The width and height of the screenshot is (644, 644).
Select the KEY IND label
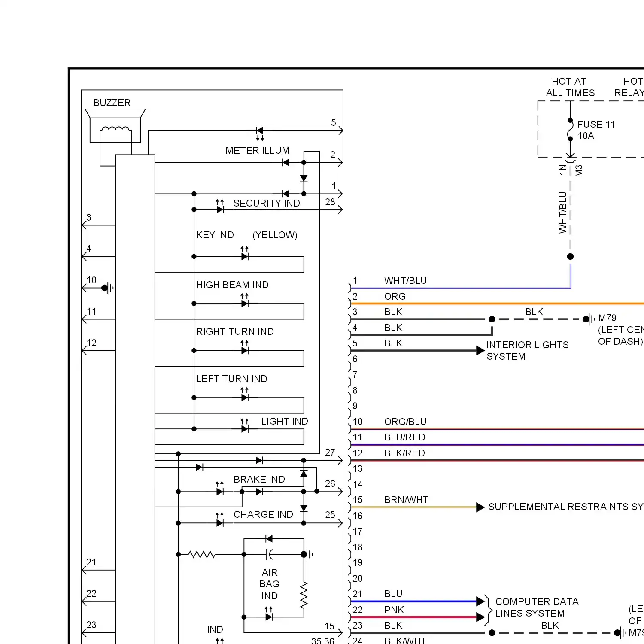tap(215, 235)
